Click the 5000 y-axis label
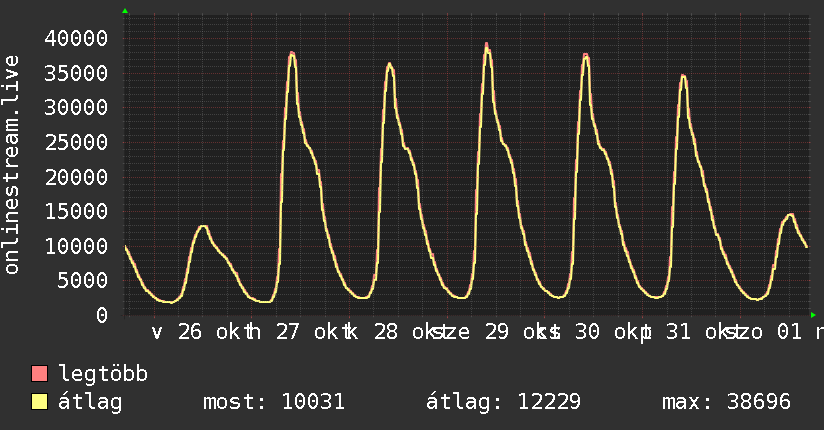The image size is (824, 430). pos(82,280)
